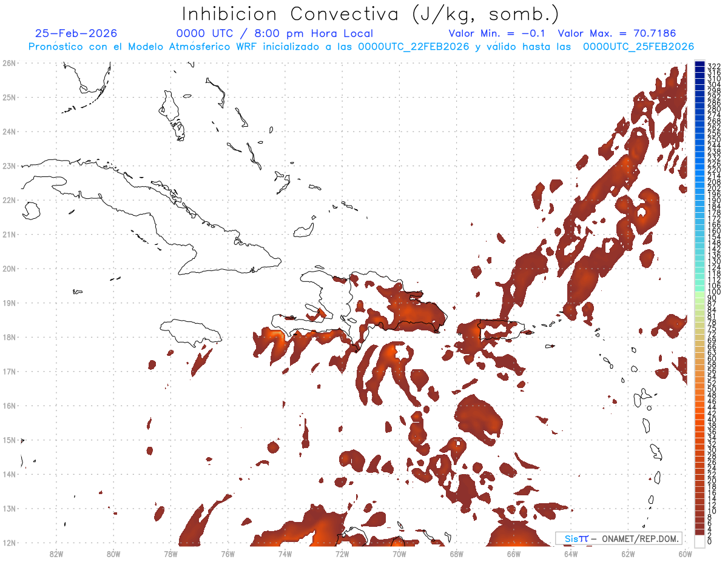Click the 74W longitude label
The height and width of the screenshot is (562, 728).
tap(285, 554)
